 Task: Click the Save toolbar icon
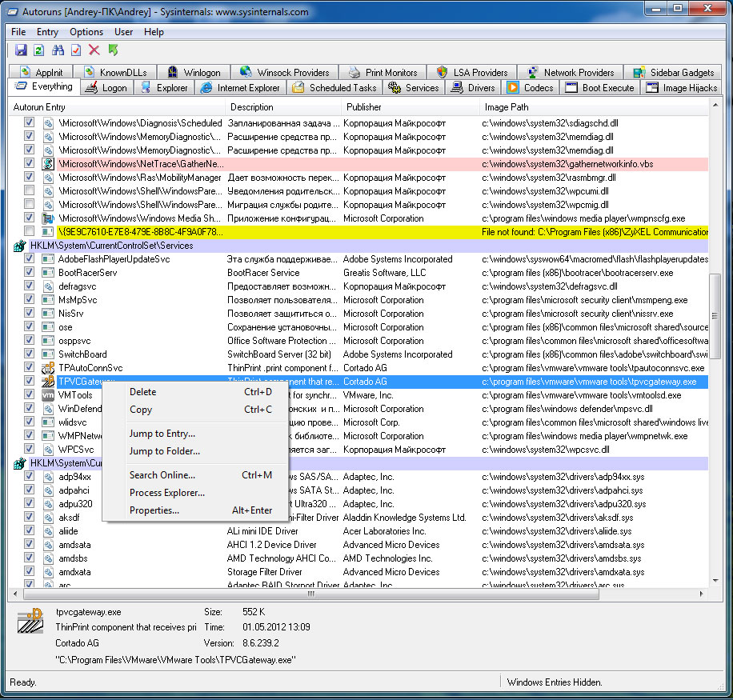point(21,50)
